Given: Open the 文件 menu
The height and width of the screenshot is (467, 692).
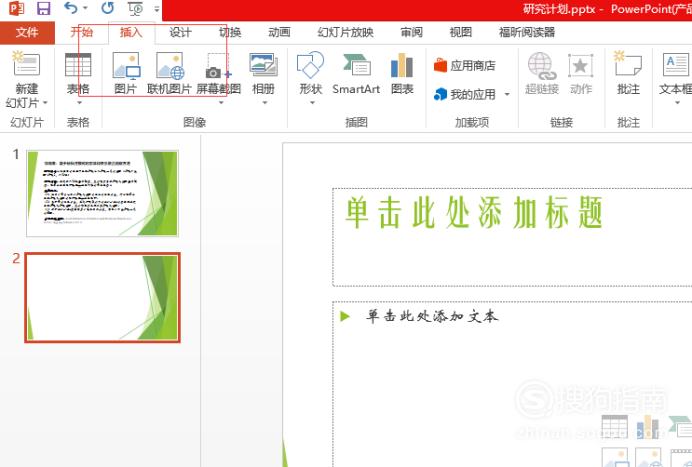Looking at the screenshot, I should pyautogui.click(x=27, y=32).
